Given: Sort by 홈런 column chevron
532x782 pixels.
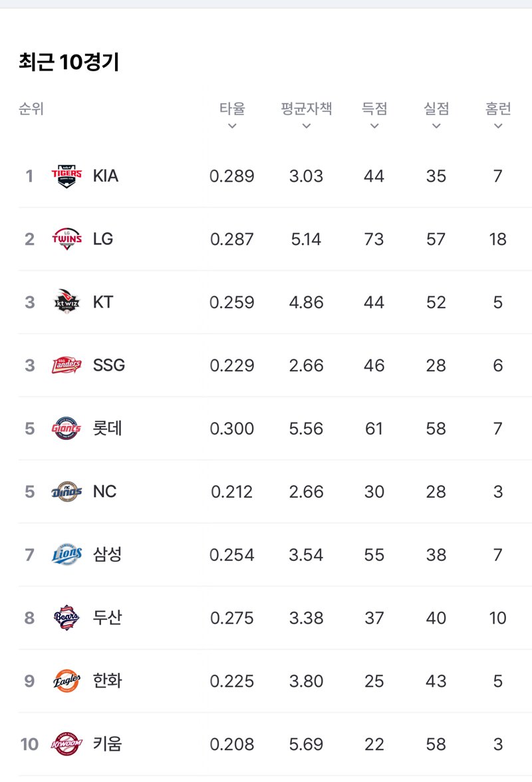Looking at the screenshot, I should (498, 126).
